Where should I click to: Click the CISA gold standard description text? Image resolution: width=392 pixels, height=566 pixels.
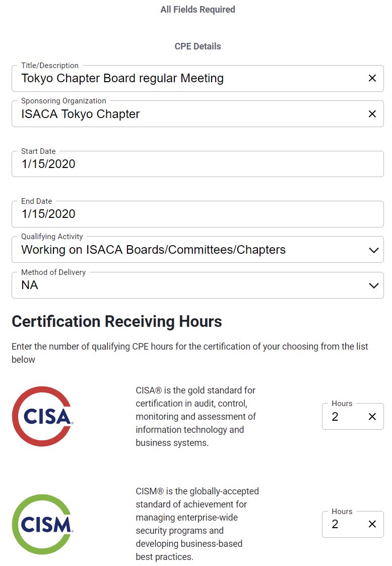[196, 417]
